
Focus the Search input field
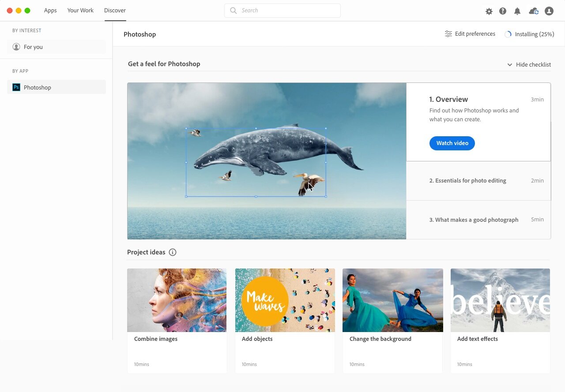(x=282, y=11)
